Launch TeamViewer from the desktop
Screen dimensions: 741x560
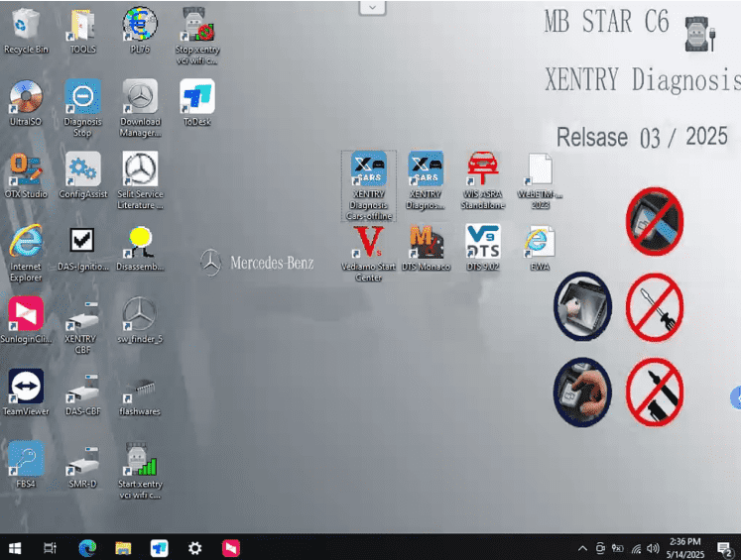[x=26, y=392]
